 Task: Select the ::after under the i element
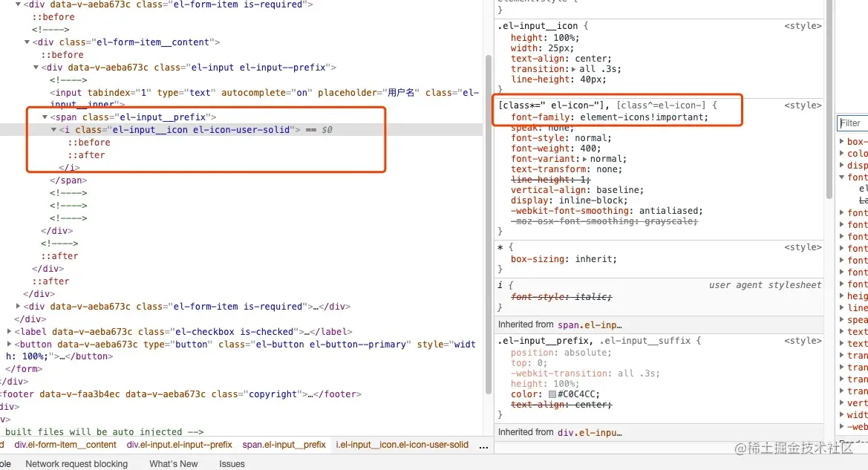pos(86,155)
